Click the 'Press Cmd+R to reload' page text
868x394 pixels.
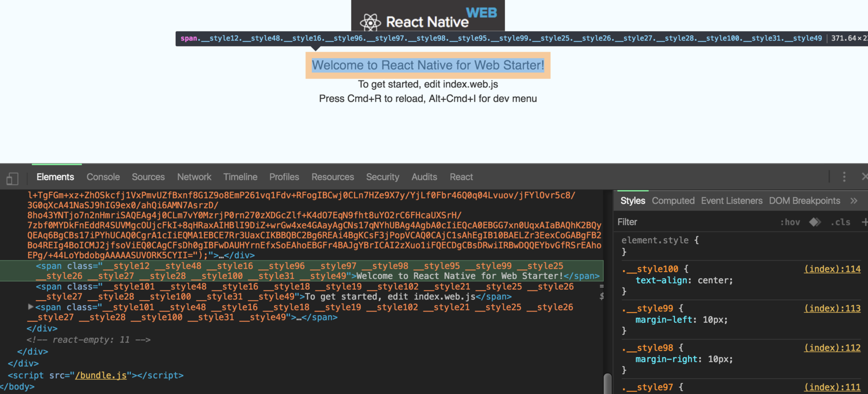pos(428,99)
